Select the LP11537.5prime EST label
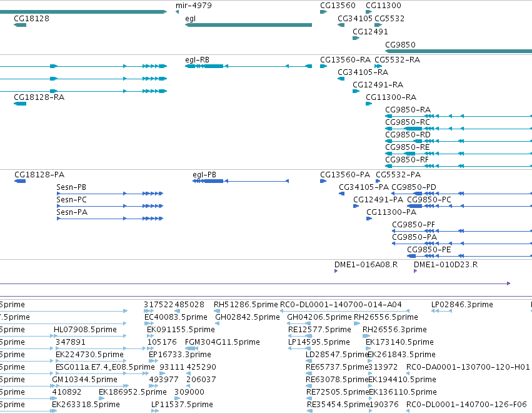The height and width of the screenshot is (414, 532). (x=182, y=405)
